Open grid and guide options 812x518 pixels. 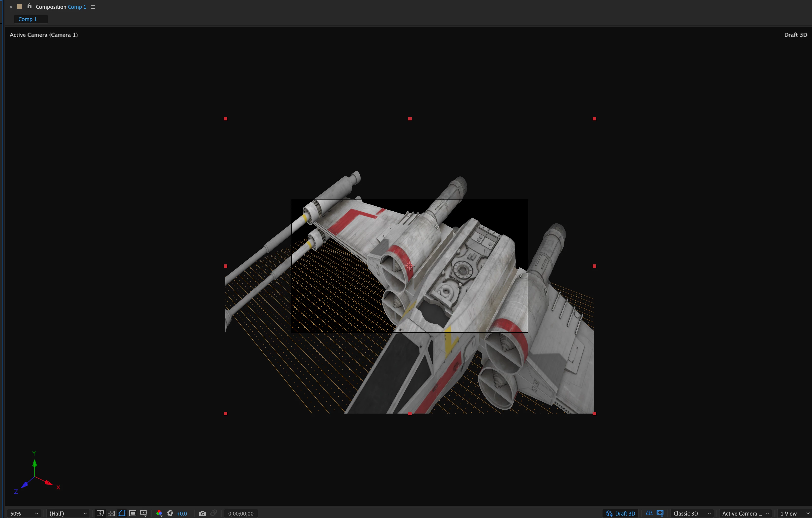pos(144,513)
